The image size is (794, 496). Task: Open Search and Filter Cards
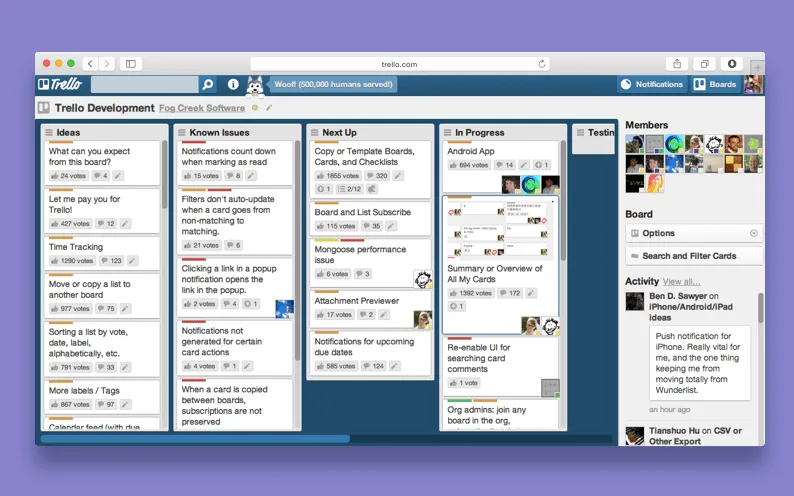tap(694, 256)
